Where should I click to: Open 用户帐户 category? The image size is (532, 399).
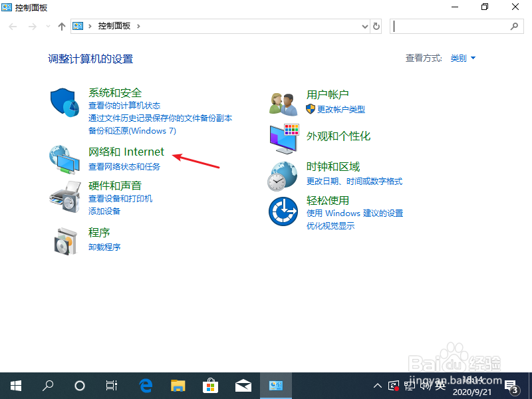[327, 94]
